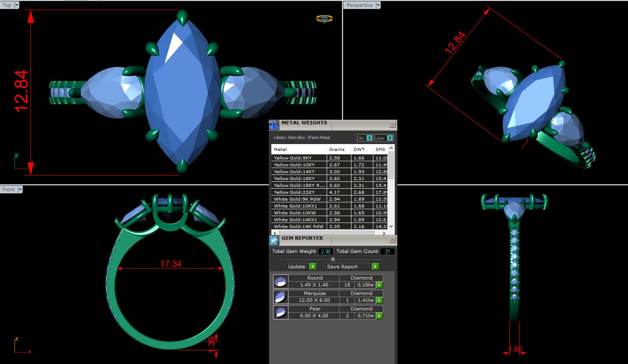Select the White Gold:14KX1 row
Image resolution: width=628 pixels, height=364 pixels.
click(330, 220)
